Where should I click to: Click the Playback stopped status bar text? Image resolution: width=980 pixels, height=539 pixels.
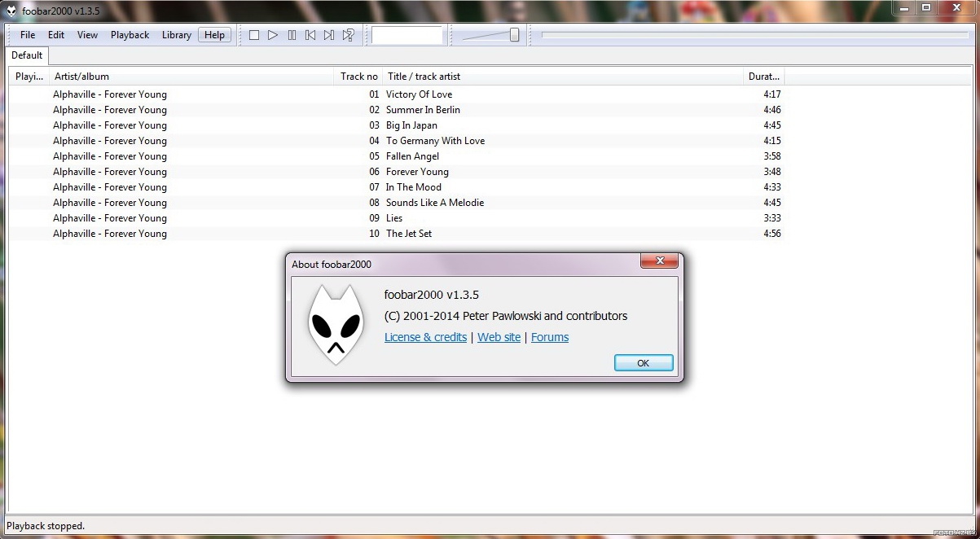[x=46, y=526]
